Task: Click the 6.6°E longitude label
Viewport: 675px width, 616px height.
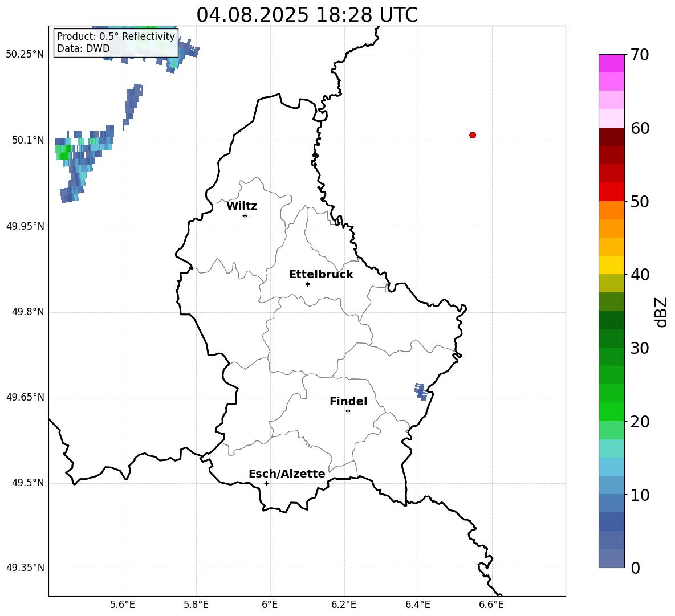Action: (x=491, y=605)
